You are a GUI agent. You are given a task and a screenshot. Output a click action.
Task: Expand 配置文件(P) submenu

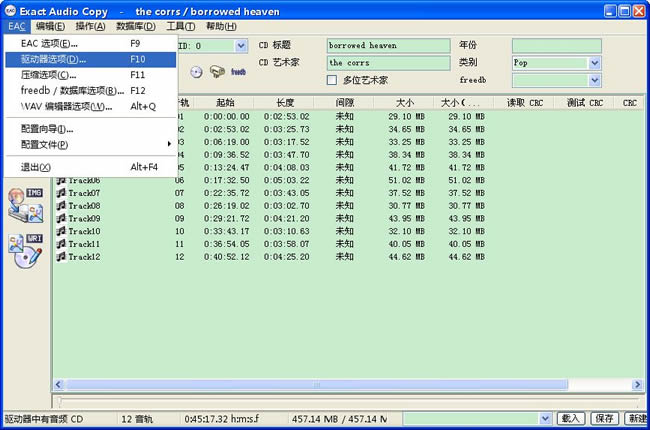90,145
